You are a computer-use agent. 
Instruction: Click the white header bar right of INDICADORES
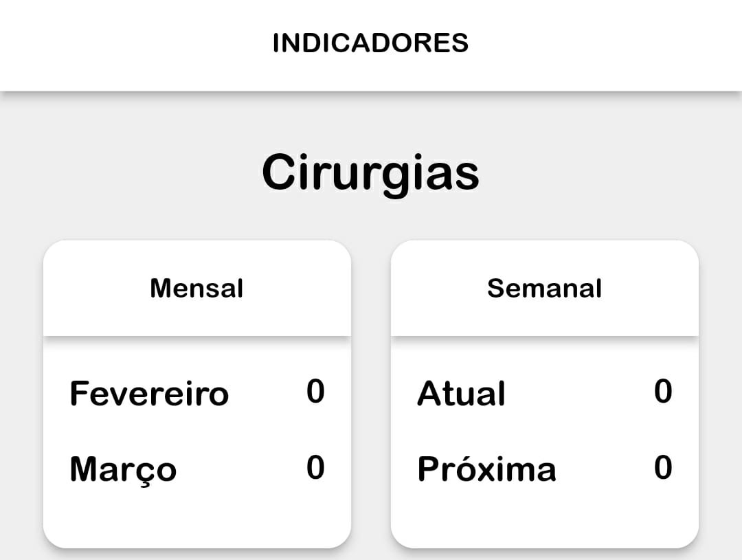pos(605,43)
